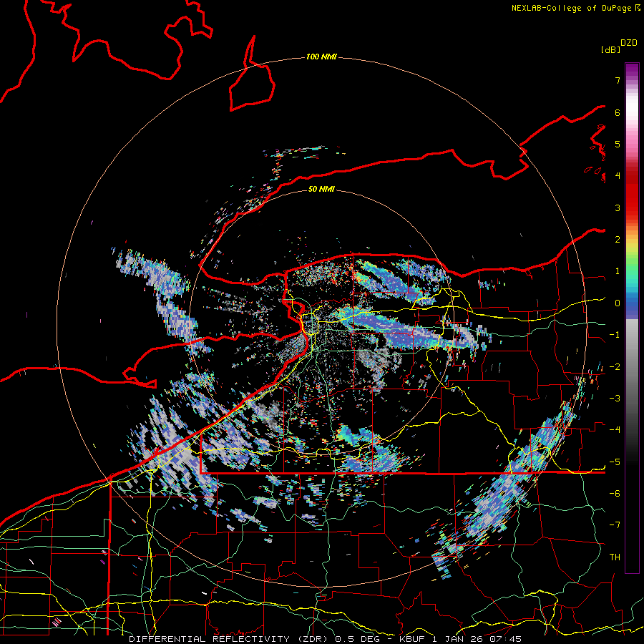Screen dimensions: 644x644
Task: Click the TH label on the scale
Action: (615, 557)
